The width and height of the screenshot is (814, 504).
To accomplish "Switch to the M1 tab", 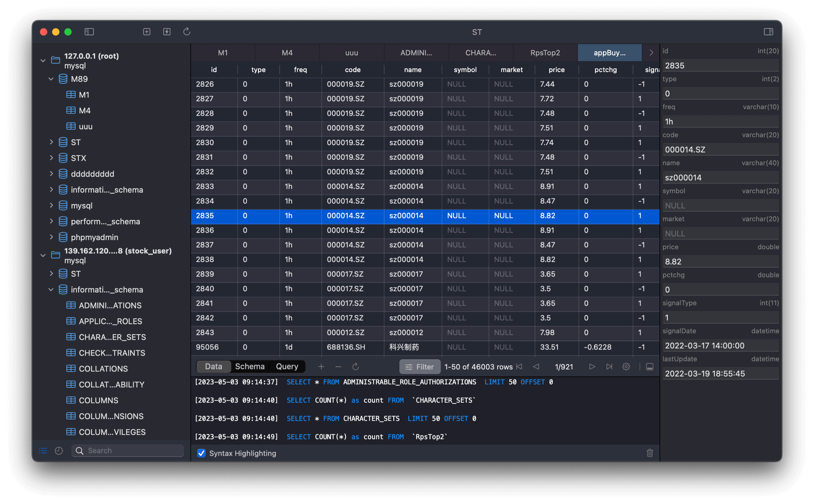I will tap(223, 53).
